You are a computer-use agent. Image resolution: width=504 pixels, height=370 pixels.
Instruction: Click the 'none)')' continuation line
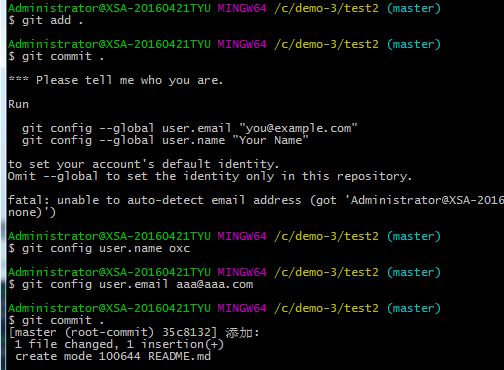click(x=32, y=212)
